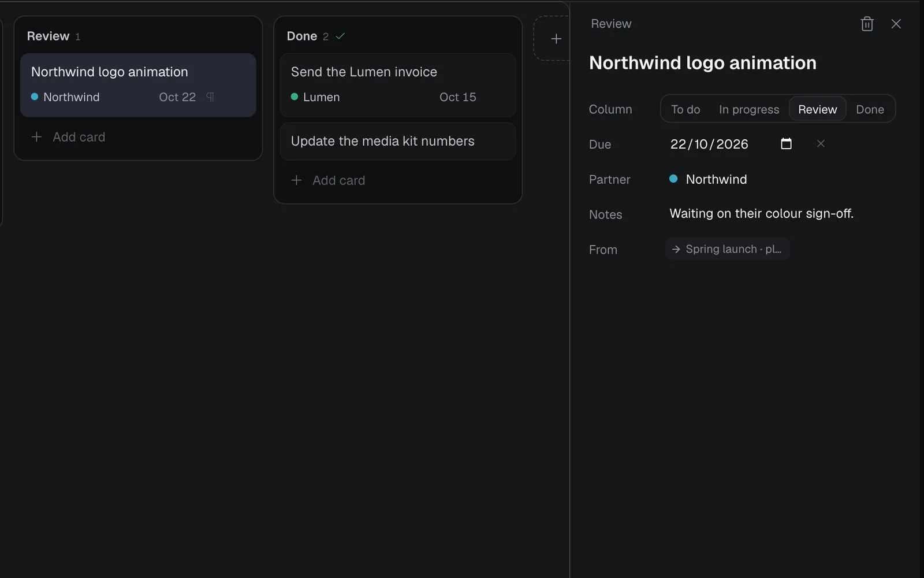The width and height of the screenshot is (924, 578).
Task: Follow the Spring launch source link
Action: [728, 249]
